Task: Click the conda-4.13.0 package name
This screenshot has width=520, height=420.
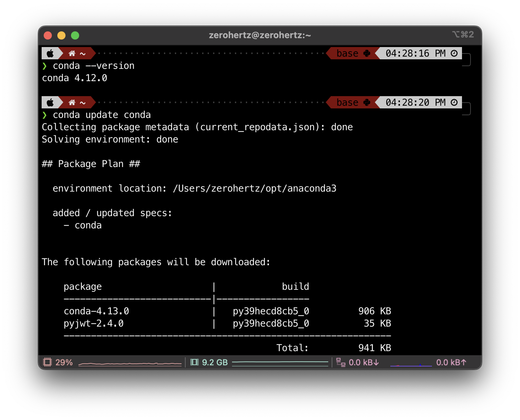Action: point(97,311)
